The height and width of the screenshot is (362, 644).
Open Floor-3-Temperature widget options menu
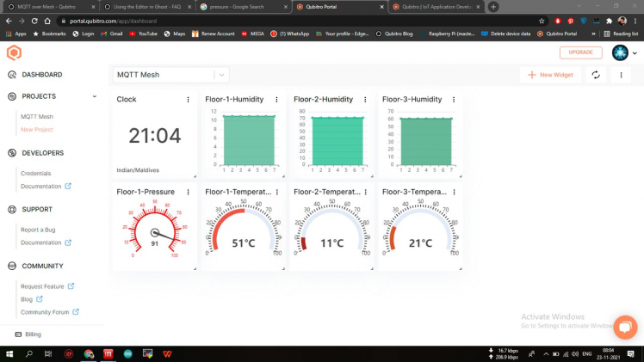pos(455,192)
